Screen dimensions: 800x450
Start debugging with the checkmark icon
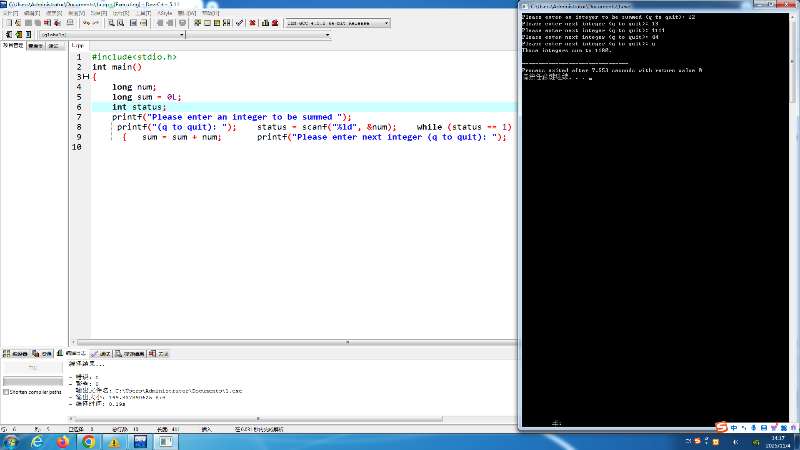pyautogui.click(x=239, y=23)
